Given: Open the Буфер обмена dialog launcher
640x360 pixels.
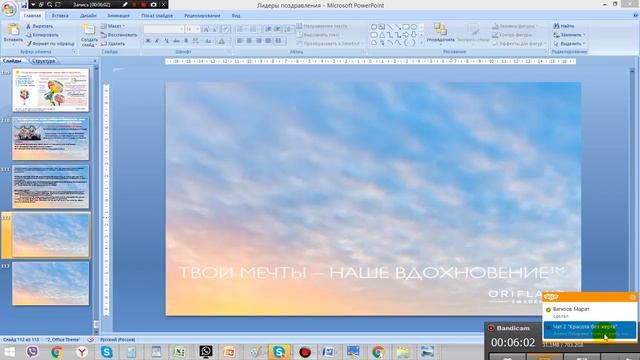Looking at the screenshot, I should 74,52.
